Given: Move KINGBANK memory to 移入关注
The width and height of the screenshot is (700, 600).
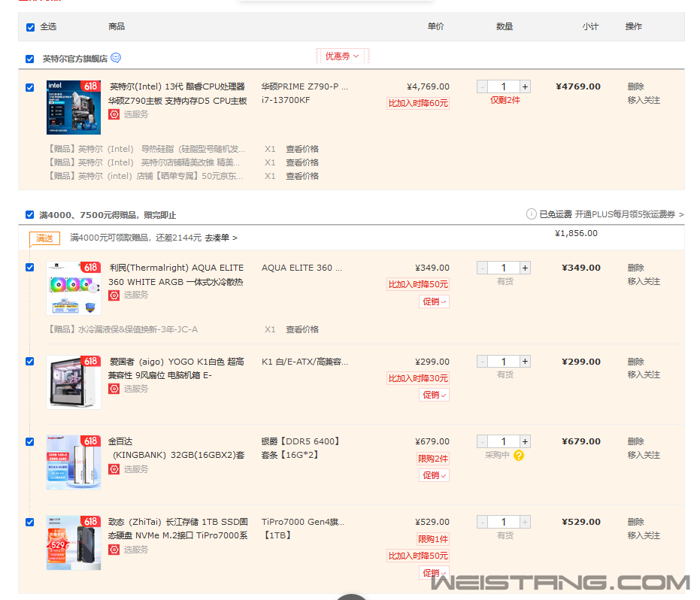Looking at the screenshot, I should [x=644, y=455].
